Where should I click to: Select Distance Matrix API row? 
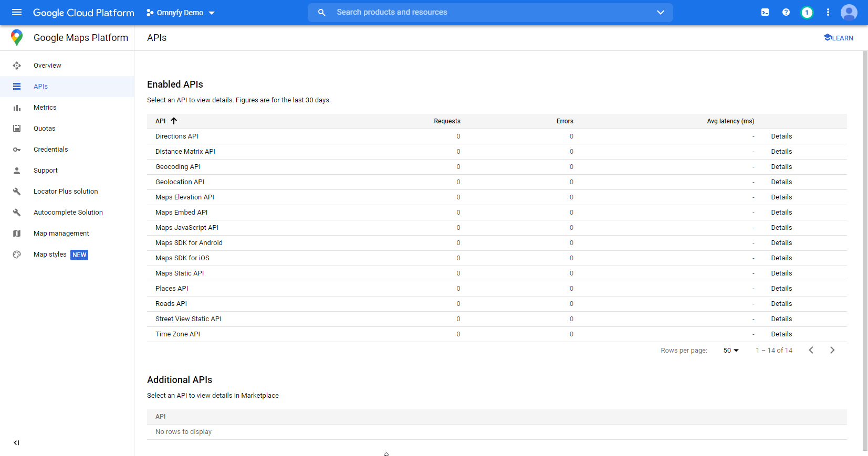[497, 152]
